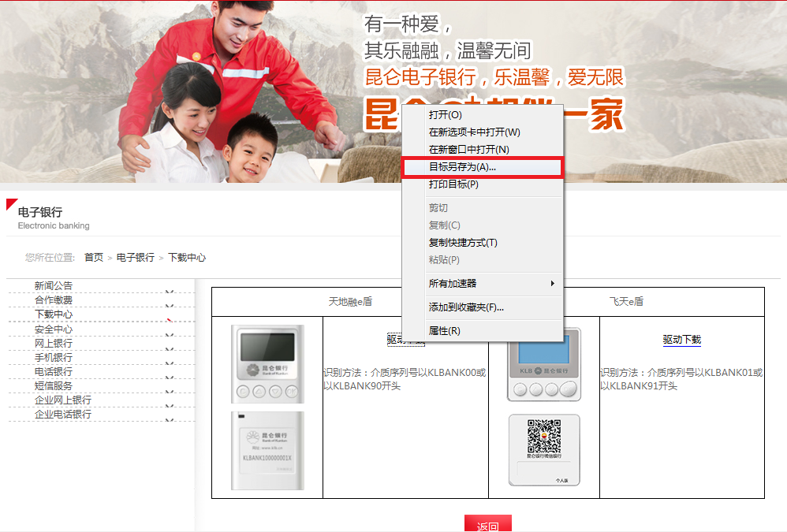Click '在新窗口中打开(N)' menu entry
The image size is (787, 532).
pyautogui.click(x=468, y=150)
